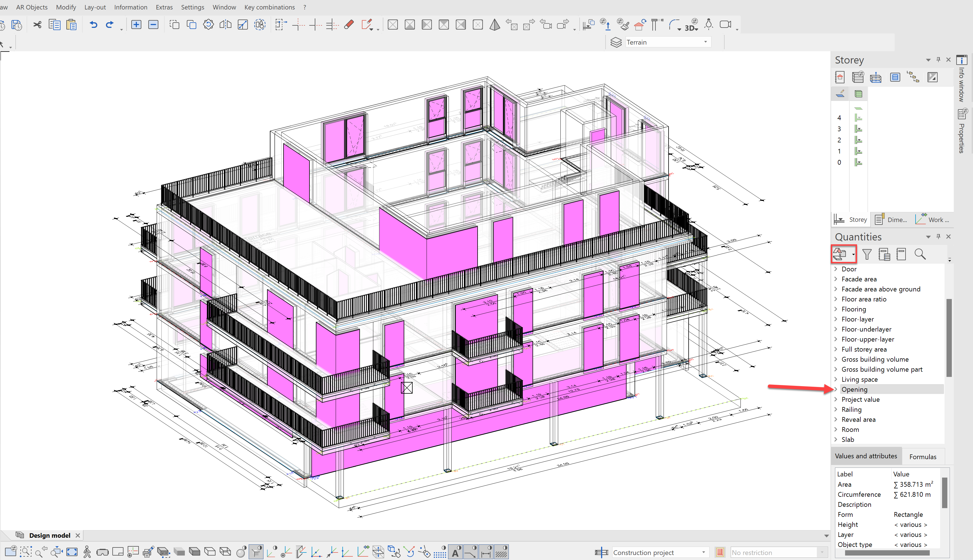Toggle the dotted grid display icon
973x560 pixels.
440,552
